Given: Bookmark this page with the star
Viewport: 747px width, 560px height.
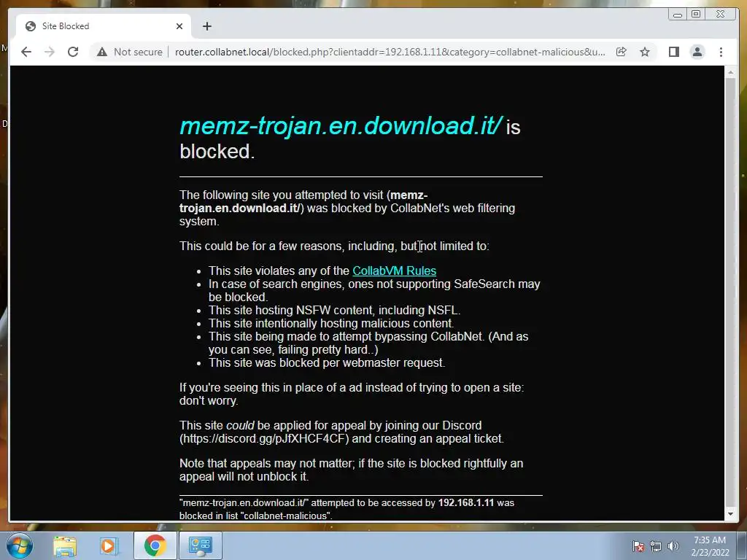Looking at the screenshot, I should 645,52.
